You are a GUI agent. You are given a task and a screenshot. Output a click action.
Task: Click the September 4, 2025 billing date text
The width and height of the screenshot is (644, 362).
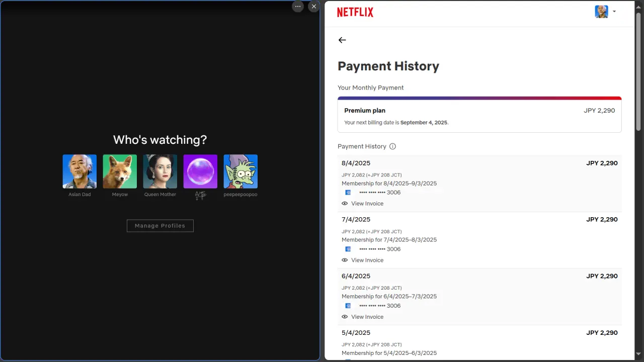pyautogui.click(x=424, y=123)
